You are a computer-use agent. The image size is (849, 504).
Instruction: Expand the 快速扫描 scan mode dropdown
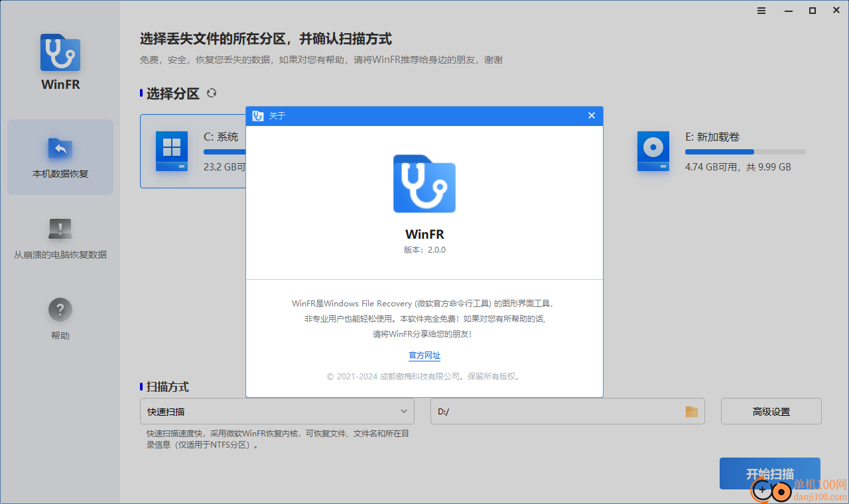pyautogui.click(x=277, y=411)
